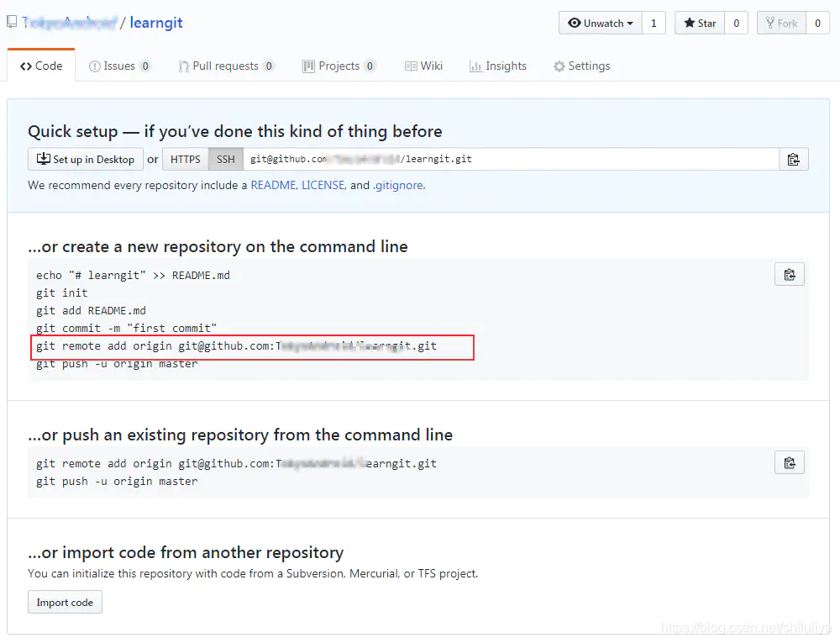The height and width of the screenshot is (643, 840).
Task: Star the learngit repository
Action: (700, 23)
